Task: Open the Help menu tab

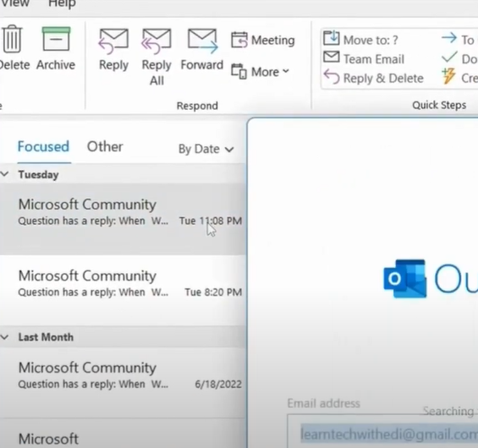Action: click(x=62, y=4)
